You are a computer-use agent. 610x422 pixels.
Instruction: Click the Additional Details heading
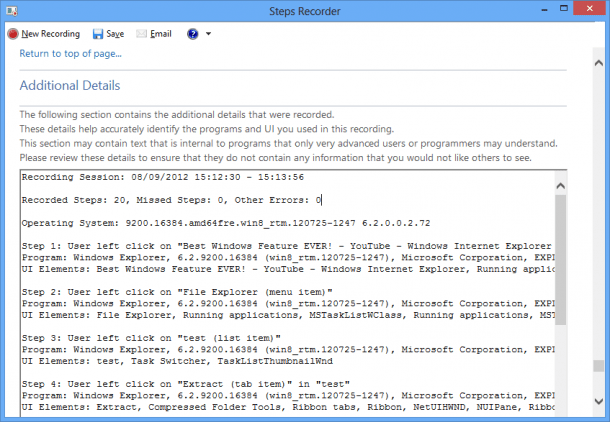(x=70, y=86)
